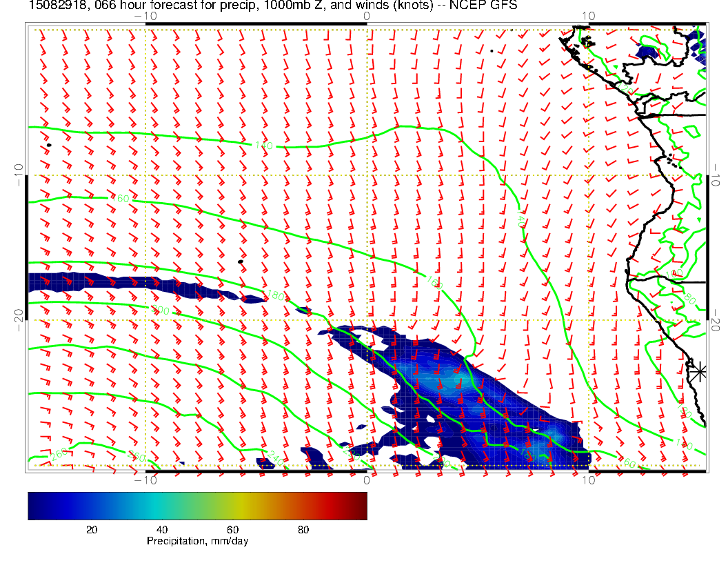Click the bottom axis "10" longitude label
The image size is (728, 563).
point(587,480)
